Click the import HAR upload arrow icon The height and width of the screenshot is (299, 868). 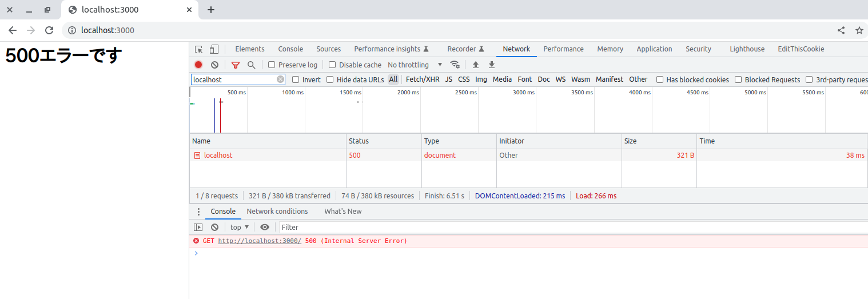coord(475,65)
